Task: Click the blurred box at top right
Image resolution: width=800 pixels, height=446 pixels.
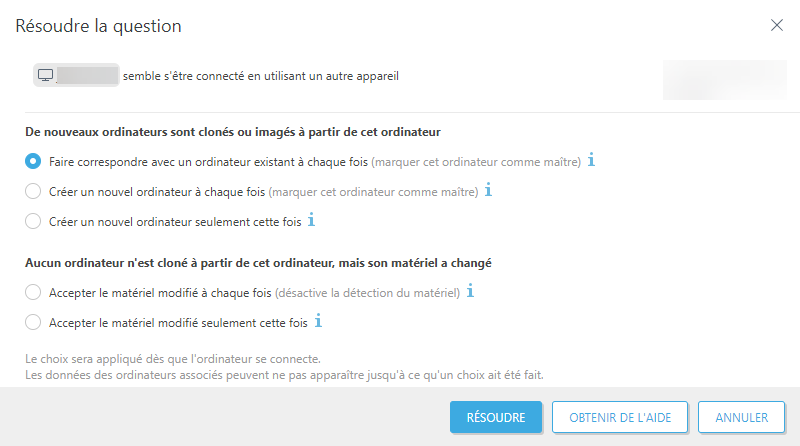Action: [x=723, y=79]
